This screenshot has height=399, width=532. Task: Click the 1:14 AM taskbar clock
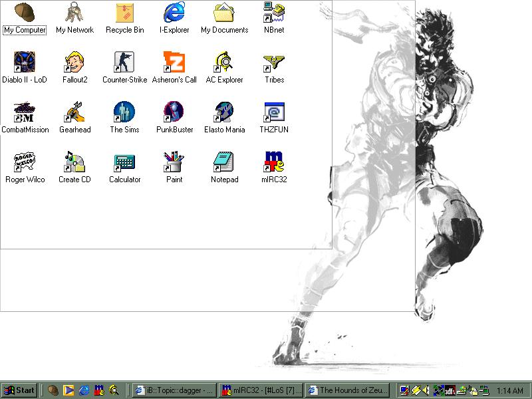(509, 390)
